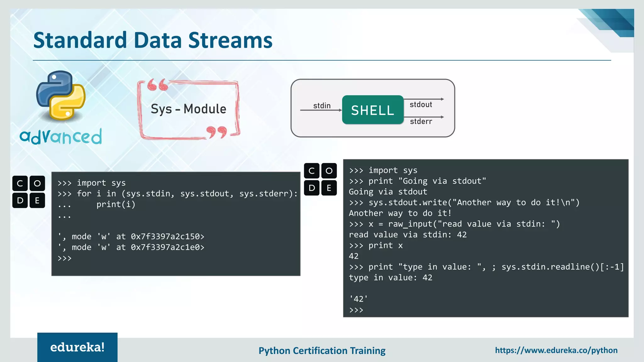Click the Standard Data Streams title
This screenshot has width=644, height=362.
(153, 40)
